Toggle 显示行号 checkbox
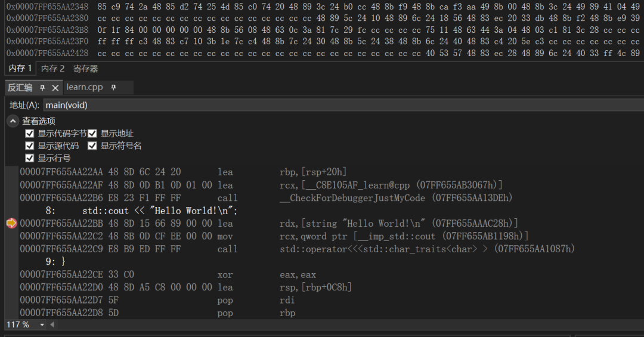Image resolution: width=644 pixels, height=337 pixels. point(30,158)
